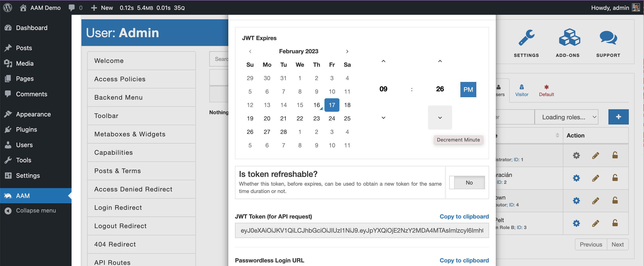Switch to the Default tab
This screenshot has width=644, height=266.
(546, 91)
